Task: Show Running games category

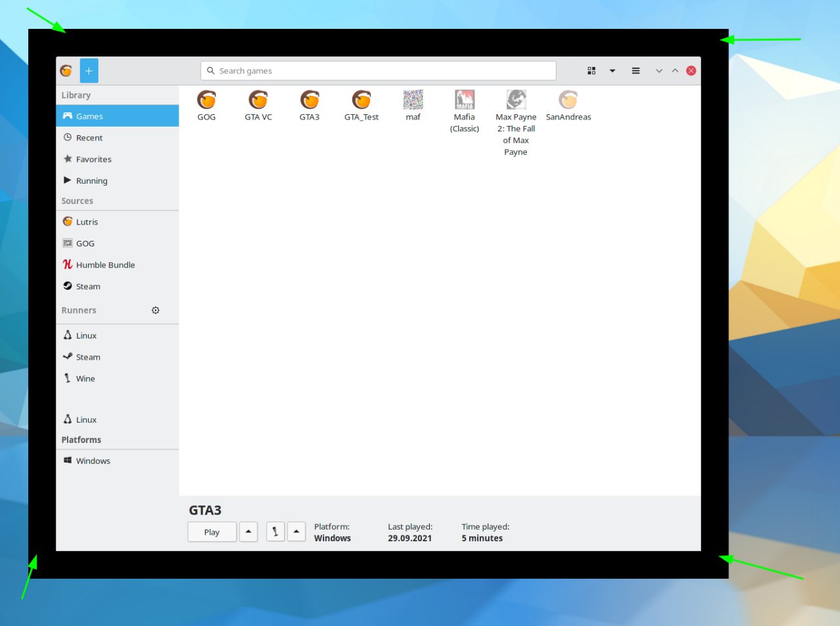Action: coord(117,181)
